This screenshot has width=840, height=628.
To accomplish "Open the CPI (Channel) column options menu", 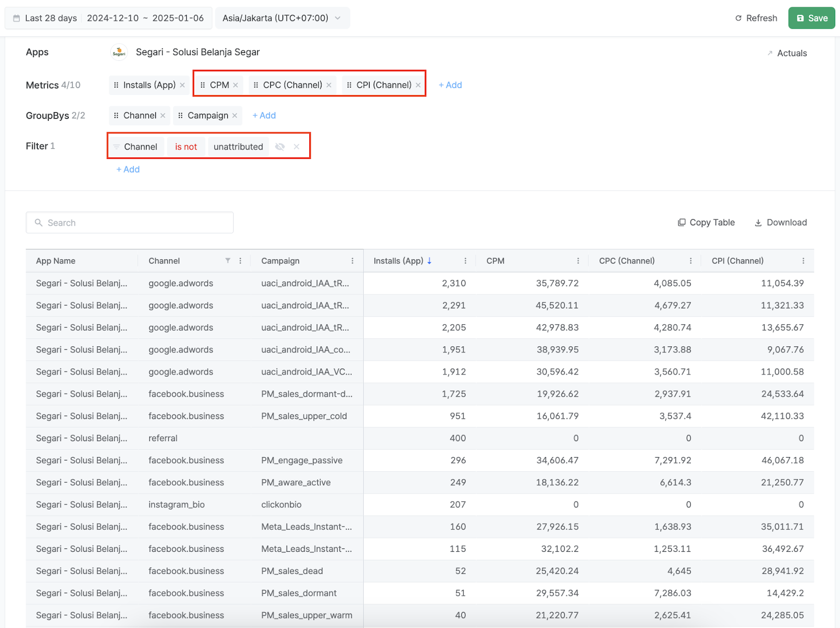I will 803,261.
